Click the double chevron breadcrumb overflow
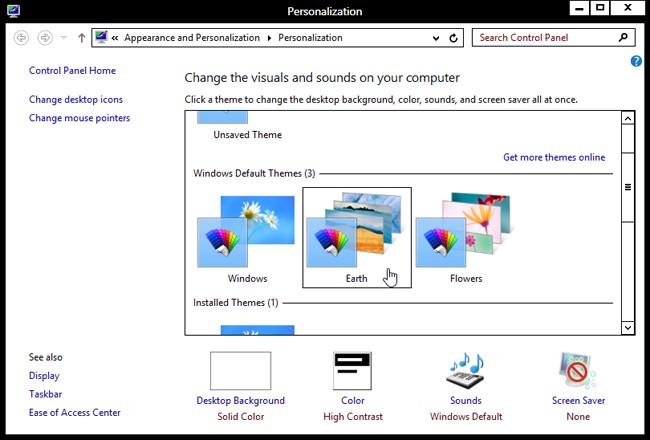Screen dimensions: 650x440 115,38
